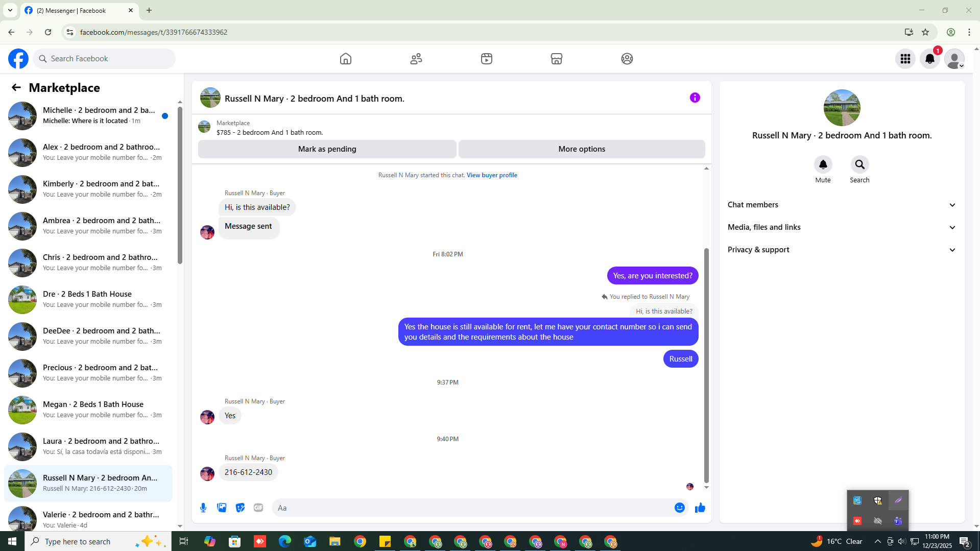
Task: Open the account profile avatar menu
Action: click(954, 59)
